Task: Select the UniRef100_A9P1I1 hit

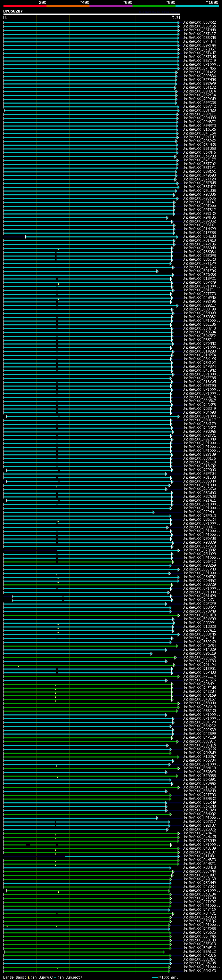Action: click(x=199, y=114)
